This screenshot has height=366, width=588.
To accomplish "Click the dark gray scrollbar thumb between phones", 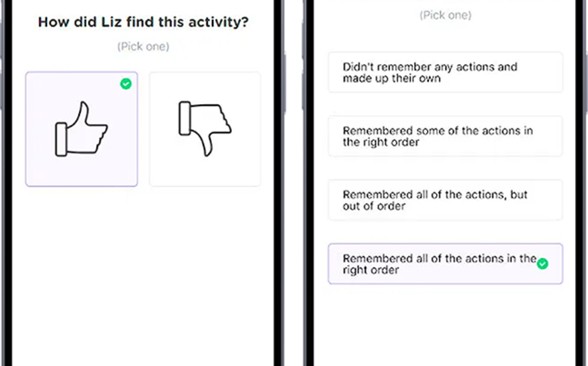I will tap(293, 84).
